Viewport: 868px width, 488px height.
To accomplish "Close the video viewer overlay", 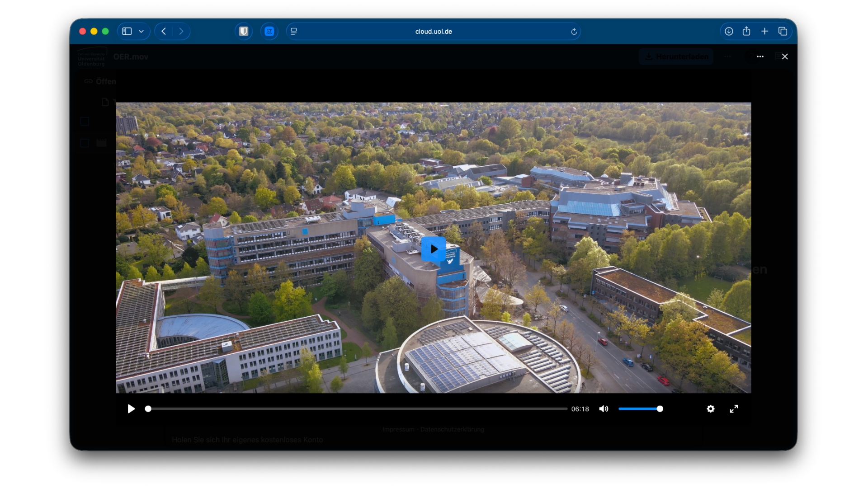I will (785, 56).
